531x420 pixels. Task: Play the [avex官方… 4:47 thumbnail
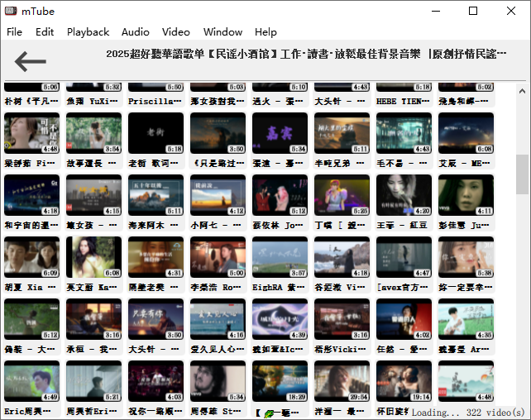404,257
